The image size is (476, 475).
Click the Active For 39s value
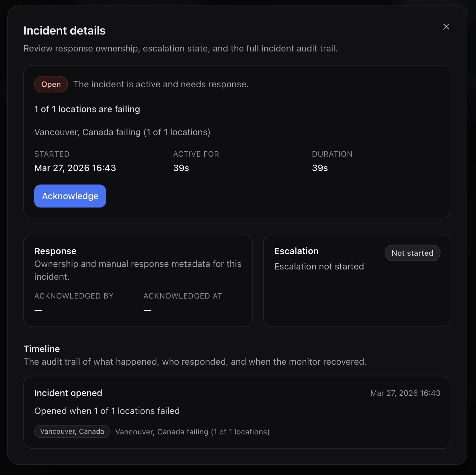tap(181, 168)
